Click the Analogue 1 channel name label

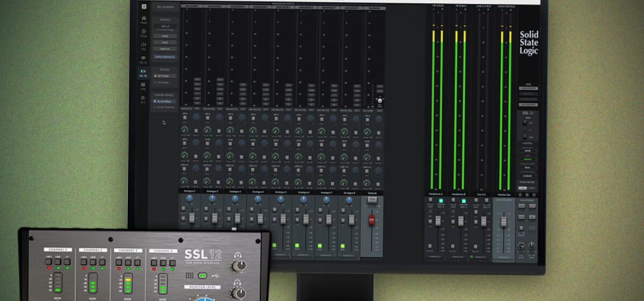189,191
